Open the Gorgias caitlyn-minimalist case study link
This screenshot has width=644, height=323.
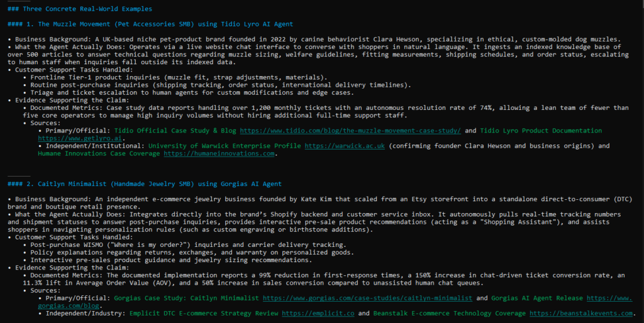(367, 298)
